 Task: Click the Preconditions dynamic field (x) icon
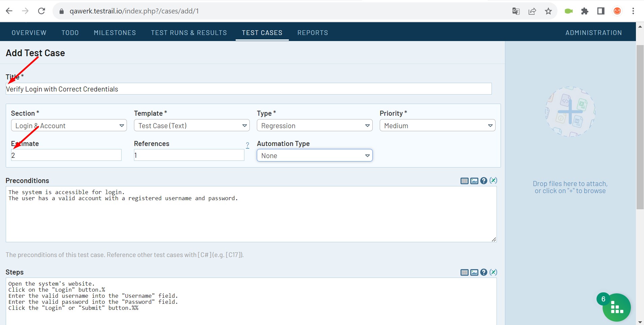(493, 181)
